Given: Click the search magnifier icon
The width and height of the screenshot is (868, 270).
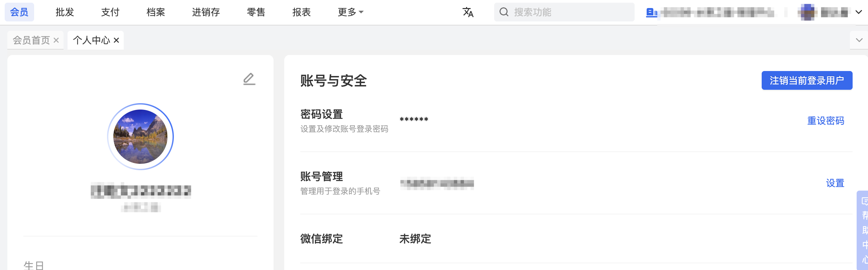Looking at the screenshot, I should [x=504, y=12].
